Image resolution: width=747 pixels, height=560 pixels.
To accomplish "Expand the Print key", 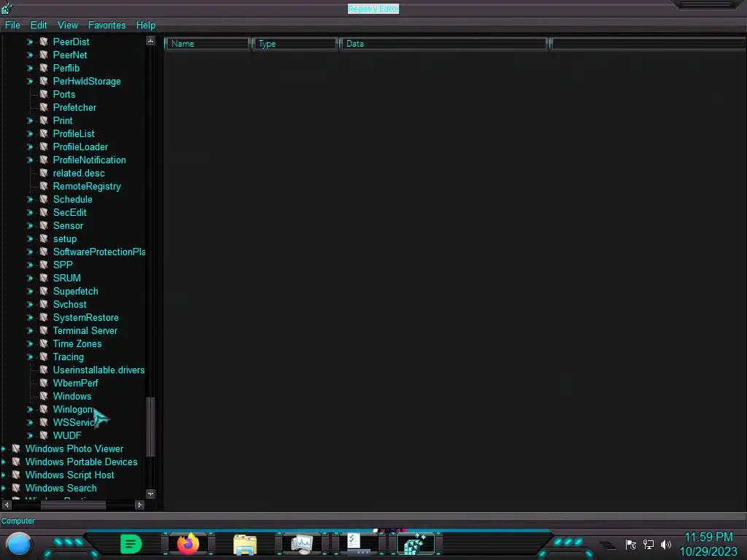I will (x=29, y=120).
